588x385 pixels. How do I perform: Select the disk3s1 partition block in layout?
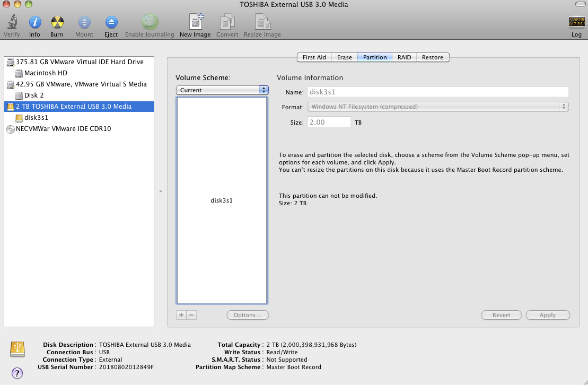222,200
